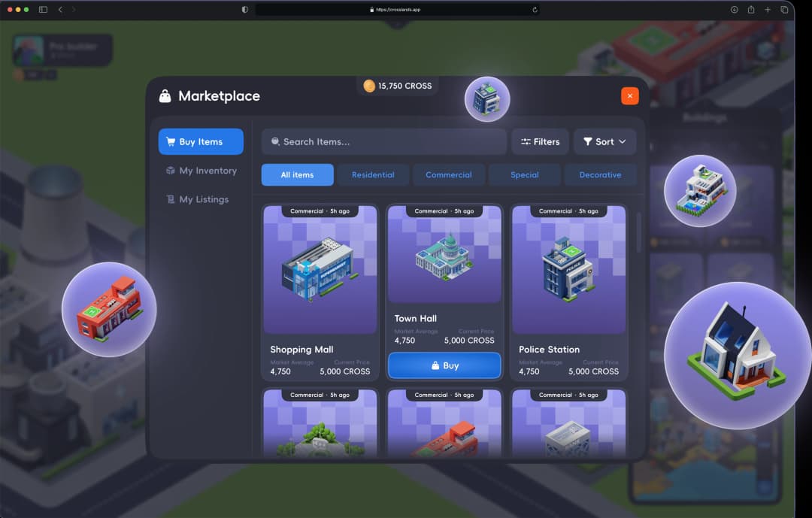Click Town Hall's 5,000 CROSS price
Screen dimensions: 812x518
coord(469,341)
